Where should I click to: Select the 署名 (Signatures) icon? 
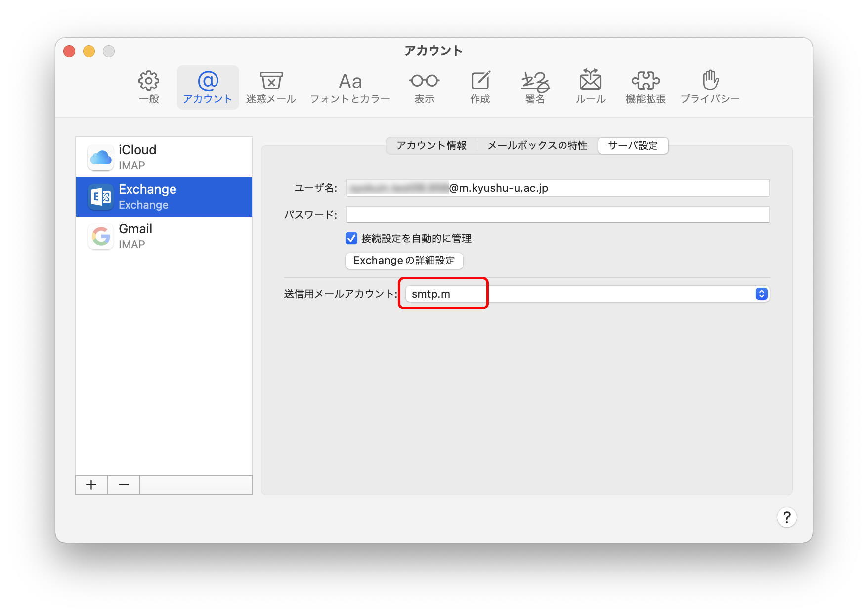click(535, 88)
